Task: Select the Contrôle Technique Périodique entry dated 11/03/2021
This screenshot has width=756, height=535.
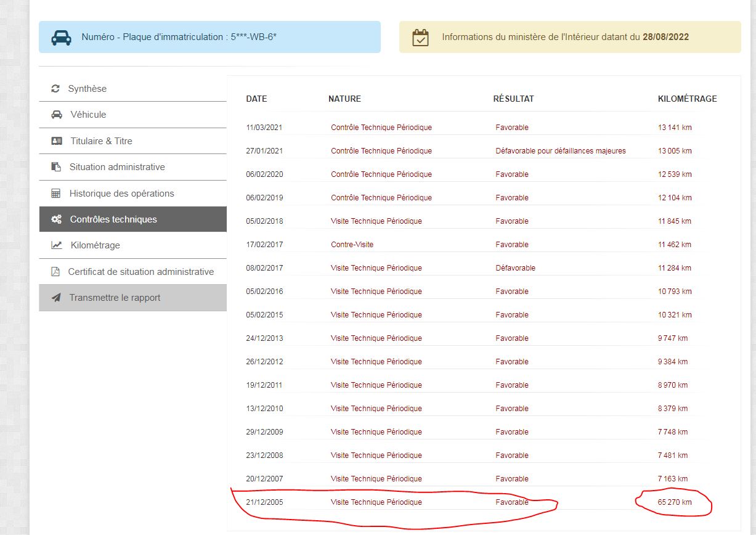Action: (x=381, y=128)
